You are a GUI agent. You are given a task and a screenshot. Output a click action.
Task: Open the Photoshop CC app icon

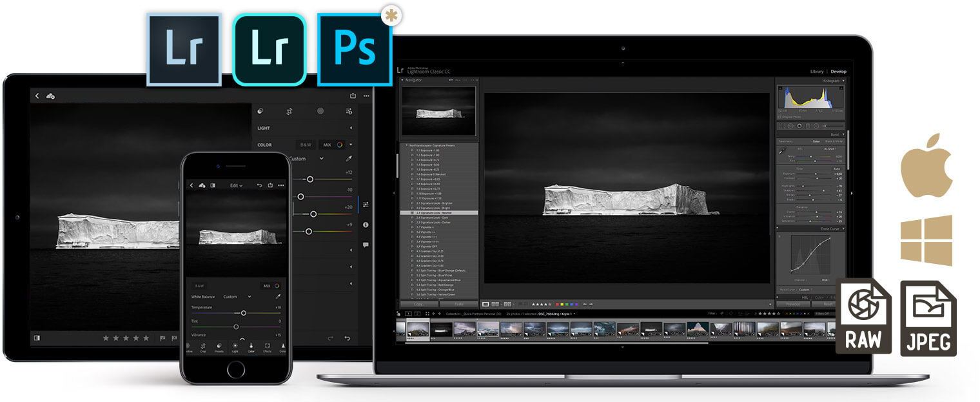click(x=355, y=47)
